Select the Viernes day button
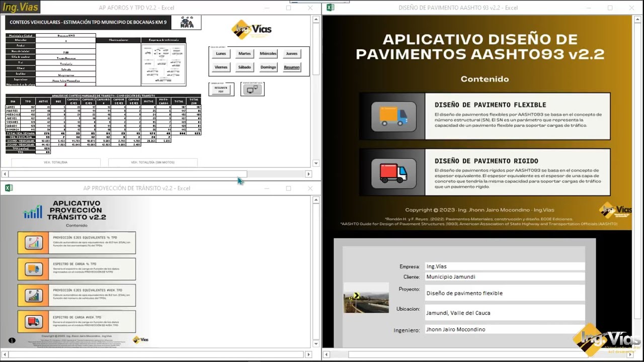 [221, 67]
